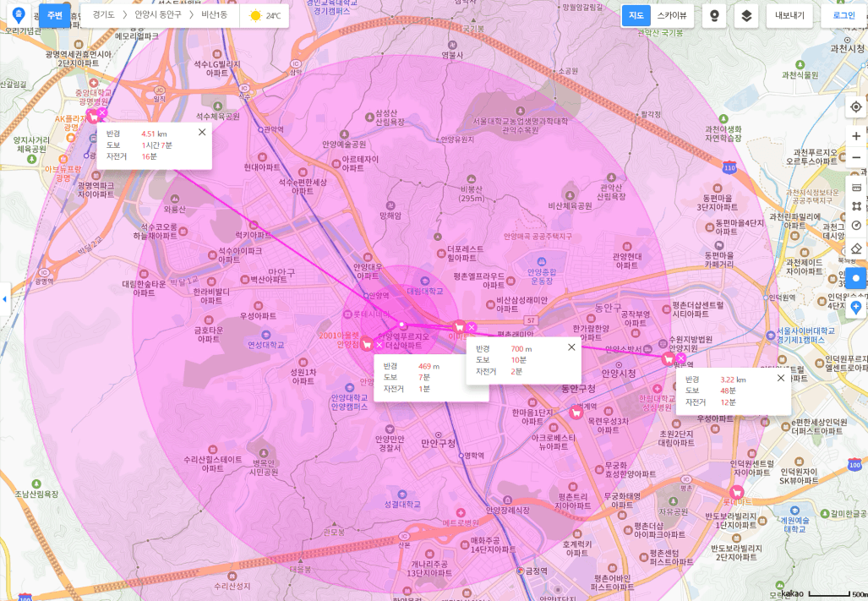Toggle the active blue circle tool button
The height and width of the screenshot is (601, 868).
pyautogui.click(x=856, y=278)
